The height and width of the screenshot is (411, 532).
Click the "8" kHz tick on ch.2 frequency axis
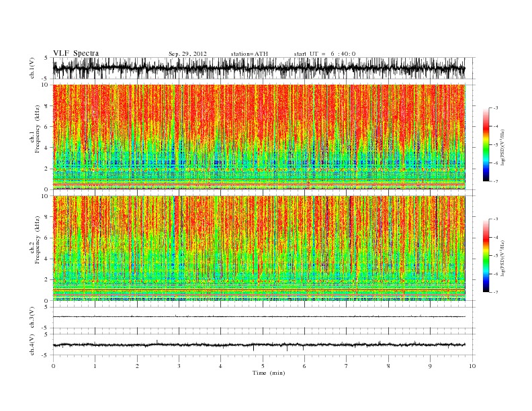click(x=47, y=217)
